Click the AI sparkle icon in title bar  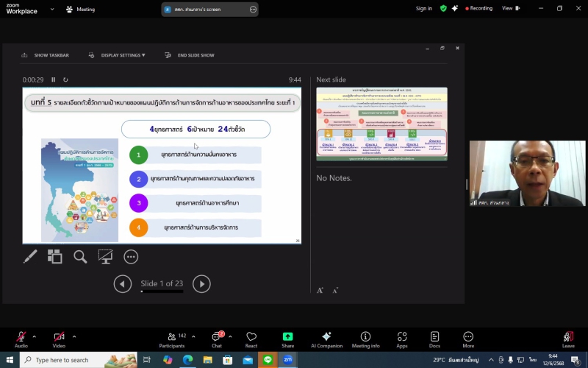[x=455, y=8]
